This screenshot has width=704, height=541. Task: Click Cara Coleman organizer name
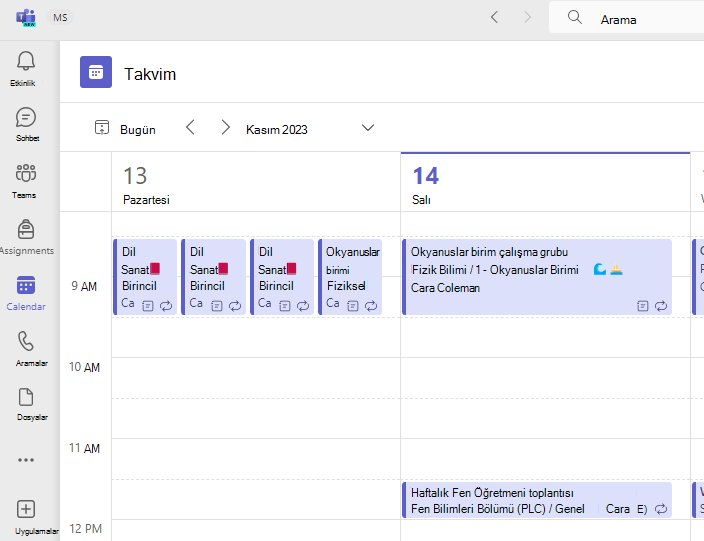445,288
